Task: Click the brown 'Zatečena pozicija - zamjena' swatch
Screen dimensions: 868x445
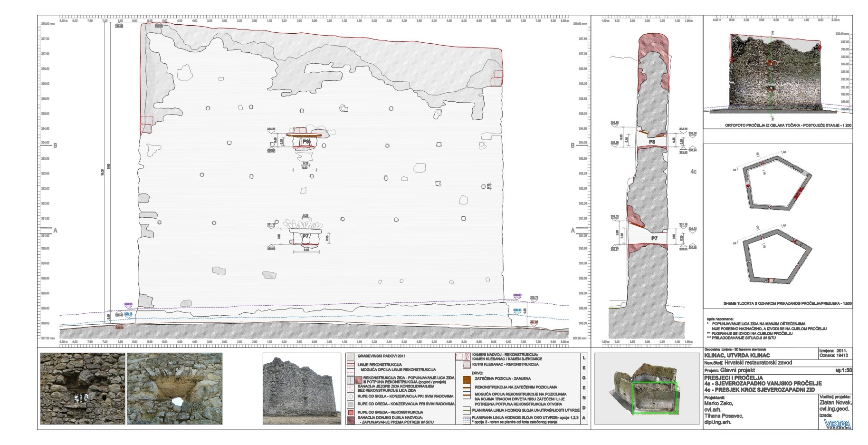Action: tap(466, 379)
